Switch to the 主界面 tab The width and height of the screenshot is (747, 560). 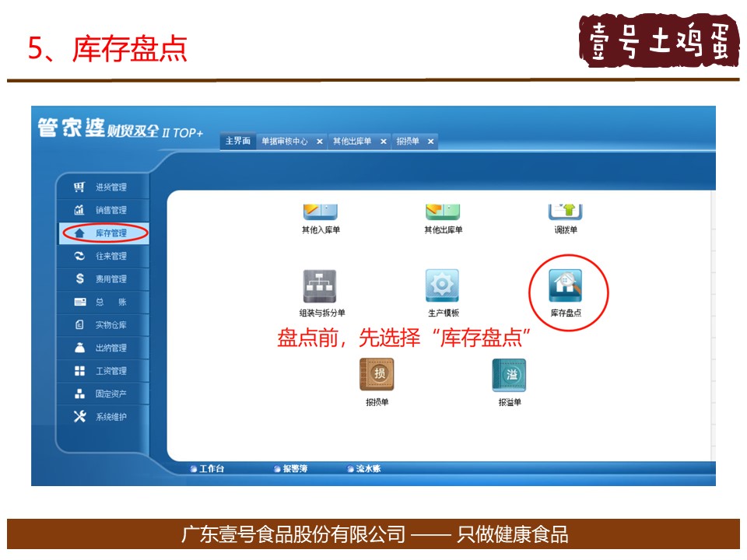pos(237,142)
